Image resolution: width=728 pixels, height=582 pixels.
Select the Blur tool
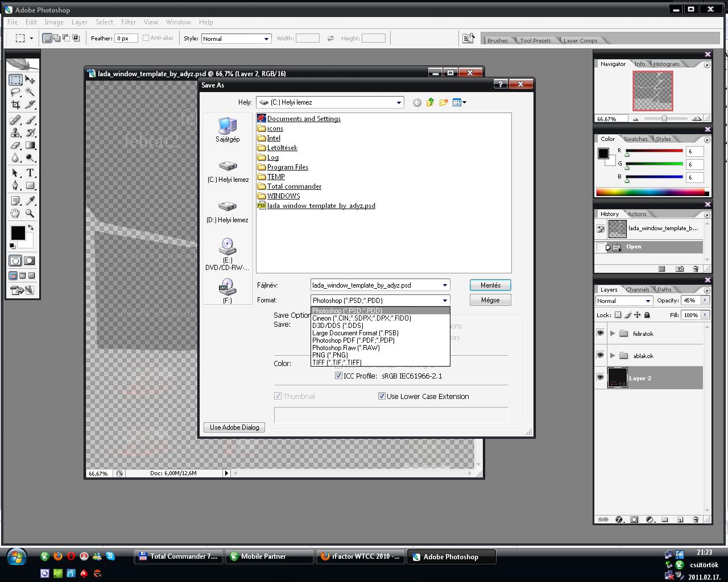tap(15, 158)
